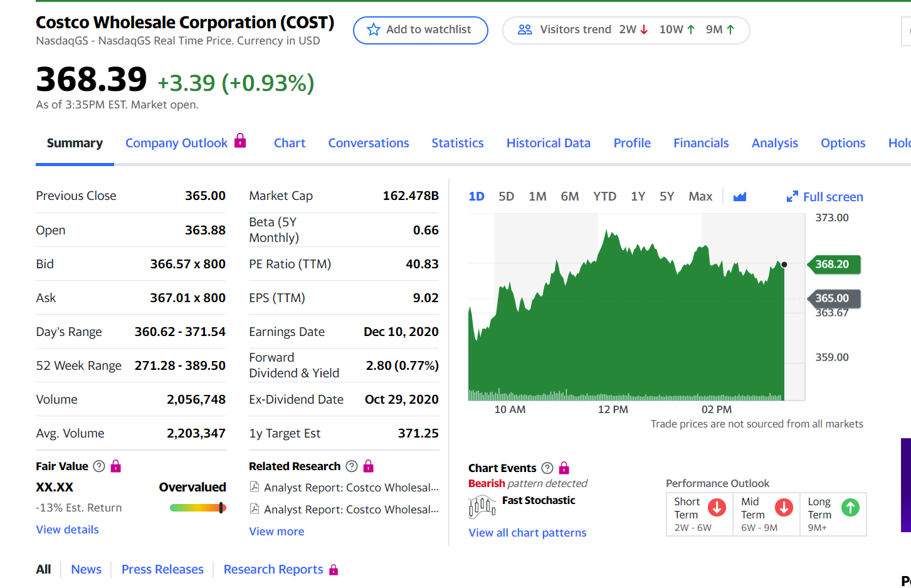Click the Earnings Date value Dec 10, 2020
Viewport: 911px width, 588px height.
coord(401,332)
